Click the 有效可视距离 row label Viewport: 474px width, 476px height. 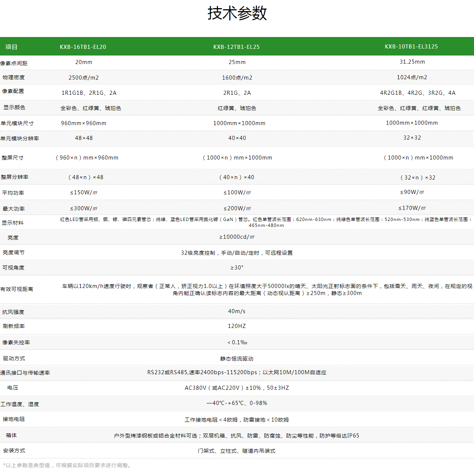tap(17, 289)
